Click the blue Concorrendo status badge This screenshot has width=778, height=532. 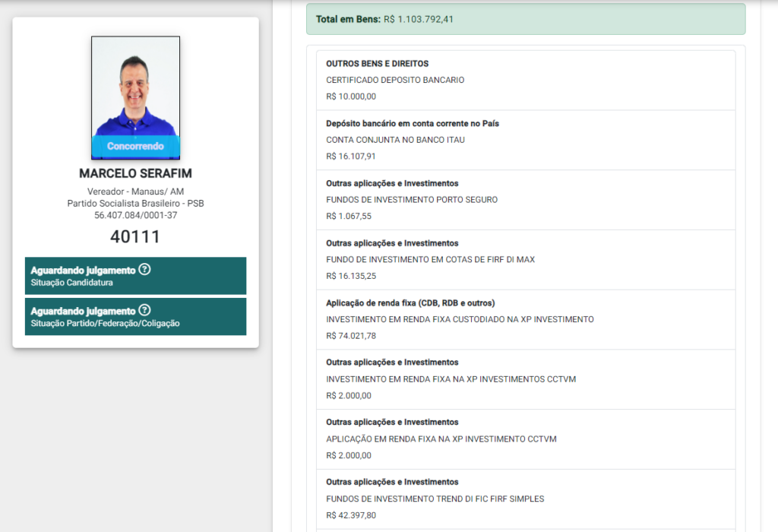pos(135,146)
